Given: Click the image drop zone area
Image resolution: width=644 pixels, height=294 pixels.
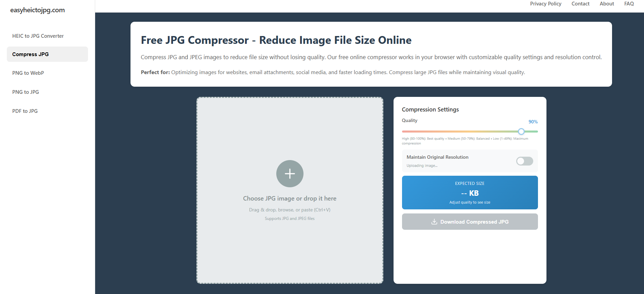Looking at the screenshot, I should 290,190.
